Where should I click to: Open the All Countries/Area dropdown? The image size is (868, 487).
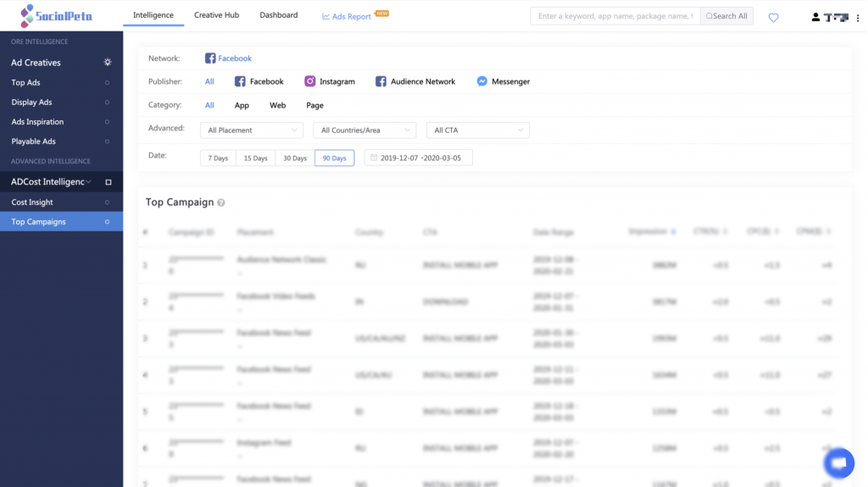coord(364,130)
